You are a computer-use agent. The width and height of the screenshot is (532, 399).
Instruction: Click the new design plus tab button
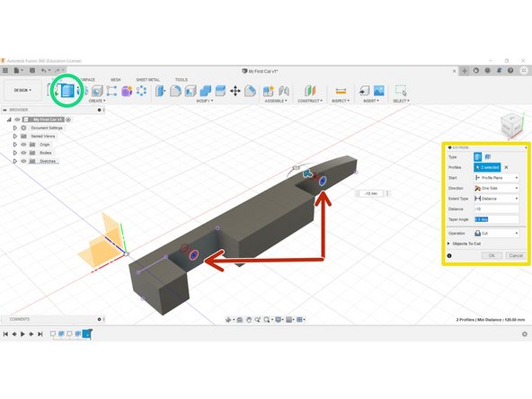pyautogui.click(x=465, y=71)
